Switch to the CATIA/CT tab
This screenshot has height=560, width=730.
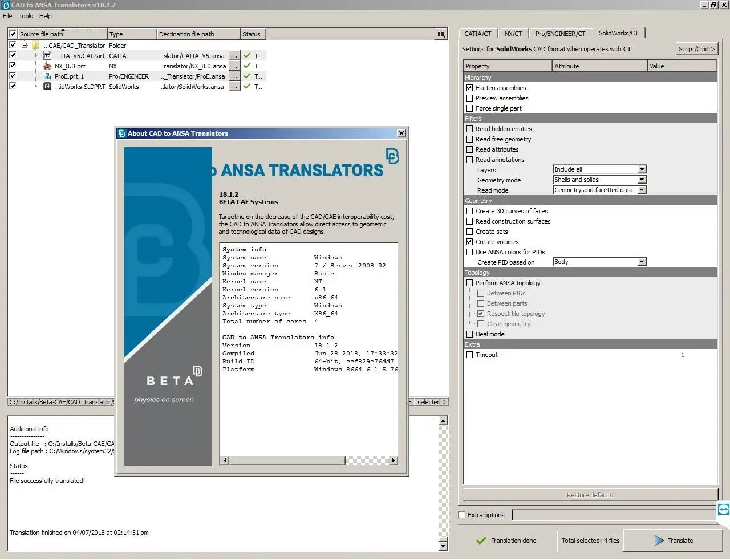[x=478, y=34]
